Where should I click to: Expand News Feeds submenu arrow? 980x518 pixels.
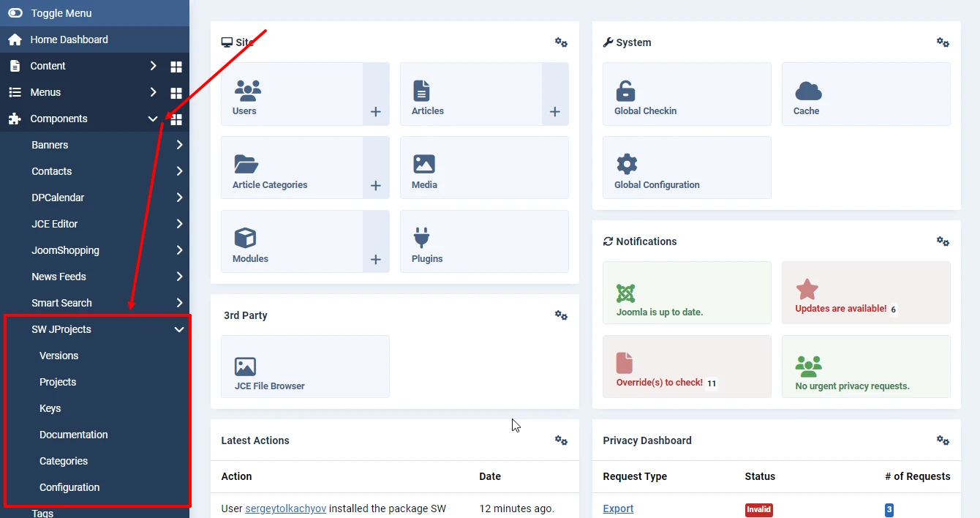coord(180,277)
